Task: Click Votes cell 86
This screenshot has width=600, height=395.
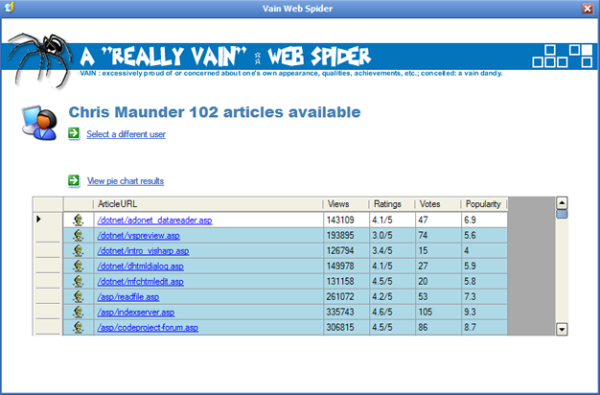Action: (x=438, y=327)
